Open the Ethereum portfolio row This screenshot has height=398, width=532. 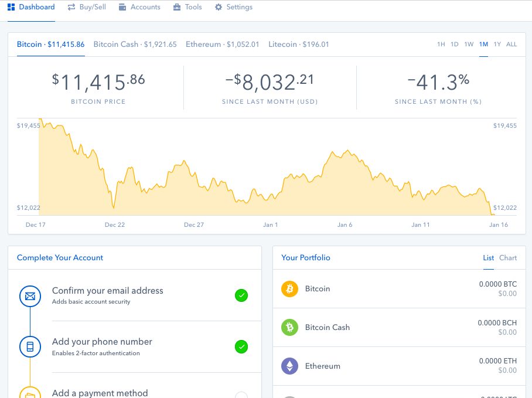pyautogui.click(x=399, y=366)
